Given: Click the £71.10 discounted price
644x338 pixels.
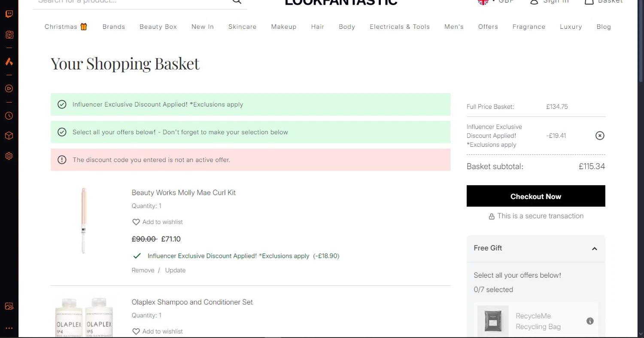Looking at the screenshot, I should [171, 239].
